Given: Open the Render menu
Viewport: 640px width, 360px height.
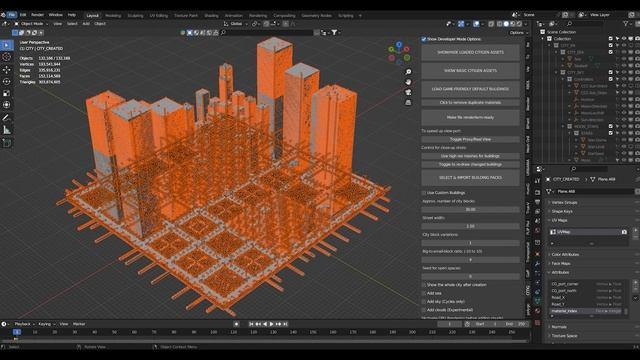Looking at the screenshot, I should pyautogui.click(x=38, y=15).
